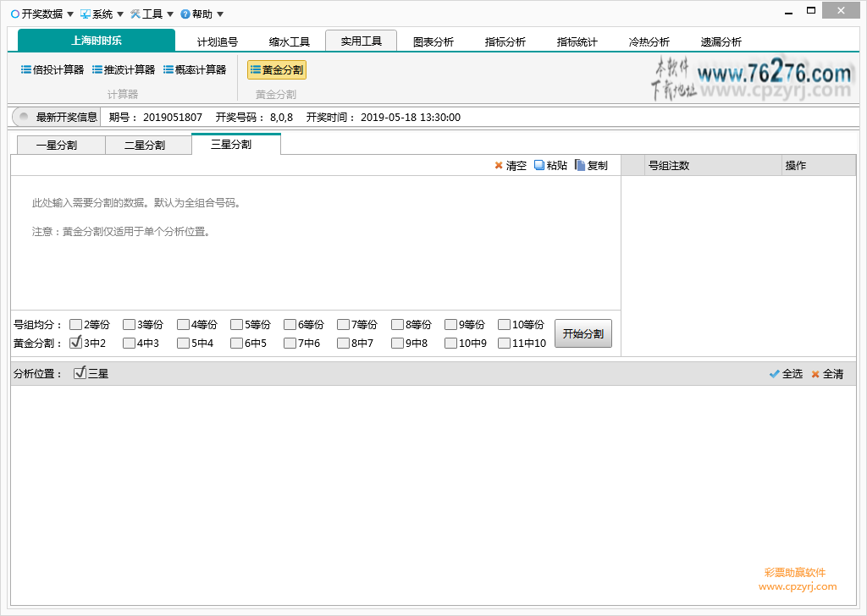Switch to the 缩水工具 tab
867x616 pixels.
point(290,41)
